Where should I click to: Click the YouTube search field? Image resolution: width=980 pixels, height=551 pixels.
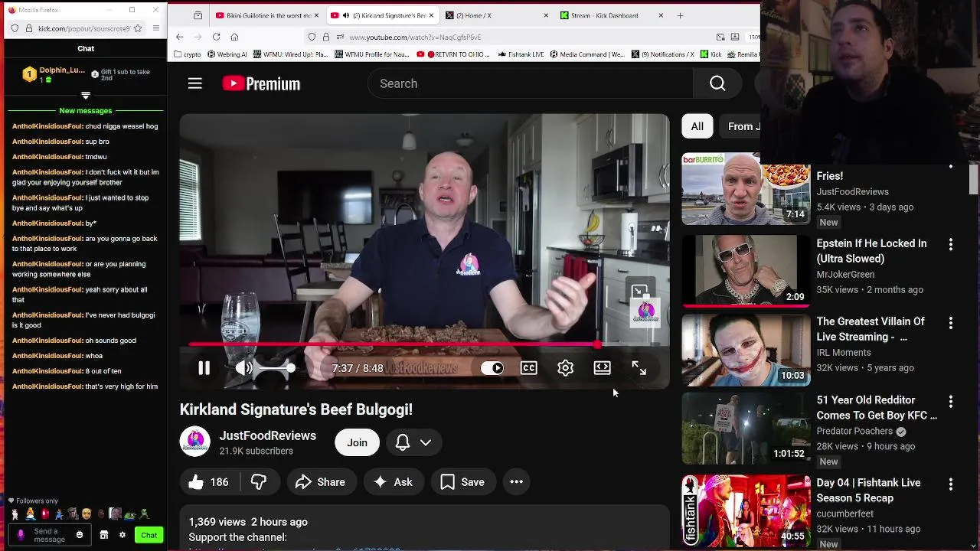(531, 83)
